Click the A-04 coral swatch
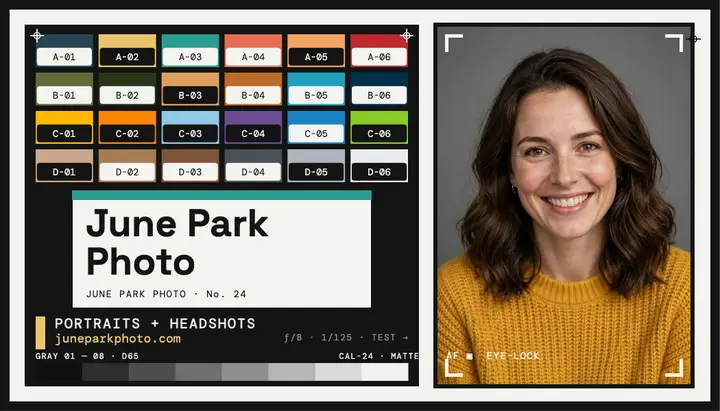The image size is (720, 411). (x=253, y=50)
